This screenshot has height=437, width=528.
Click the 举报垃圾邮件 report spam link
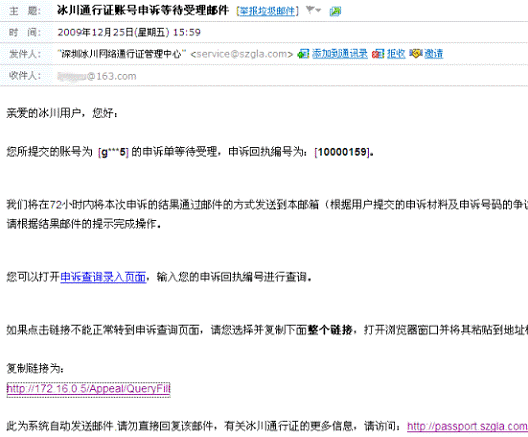[267, 11]
